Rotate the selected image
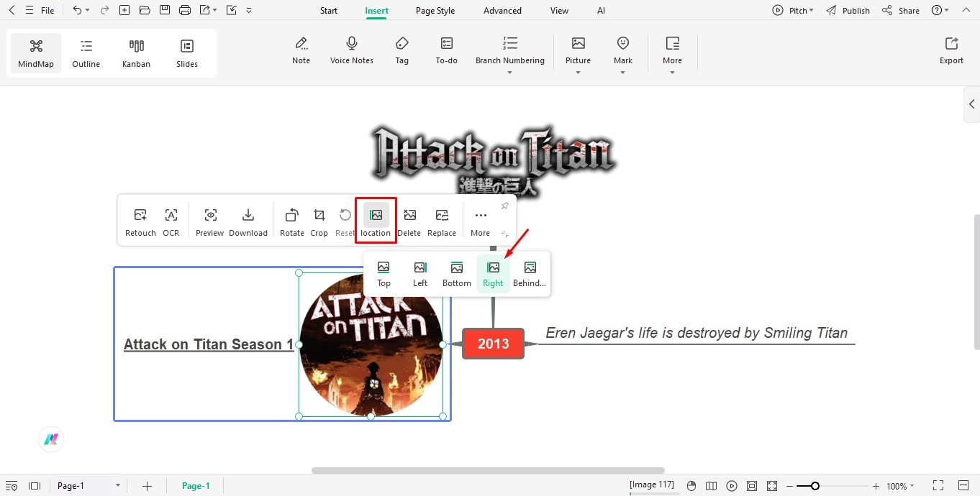980x496 pixels. 292,222
